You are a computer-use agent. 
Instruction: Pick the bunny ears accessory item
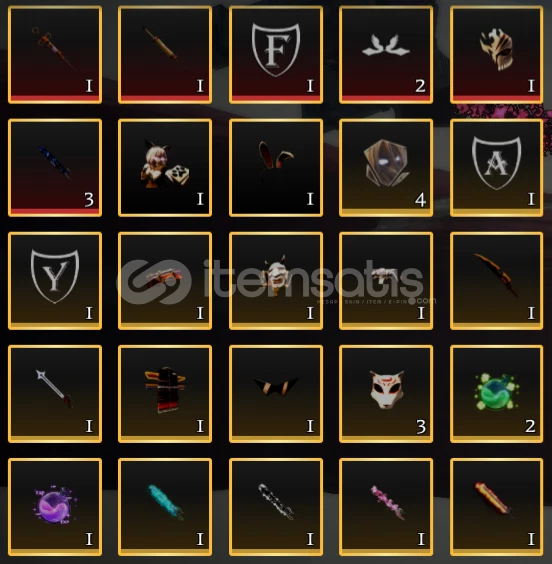point(276,168)
